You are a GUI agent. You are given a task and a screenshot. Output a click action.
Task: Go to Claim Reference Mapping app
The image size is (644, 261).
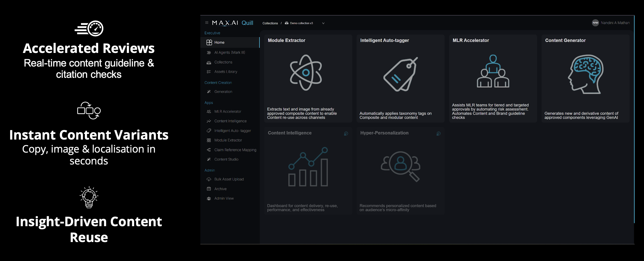235,150
